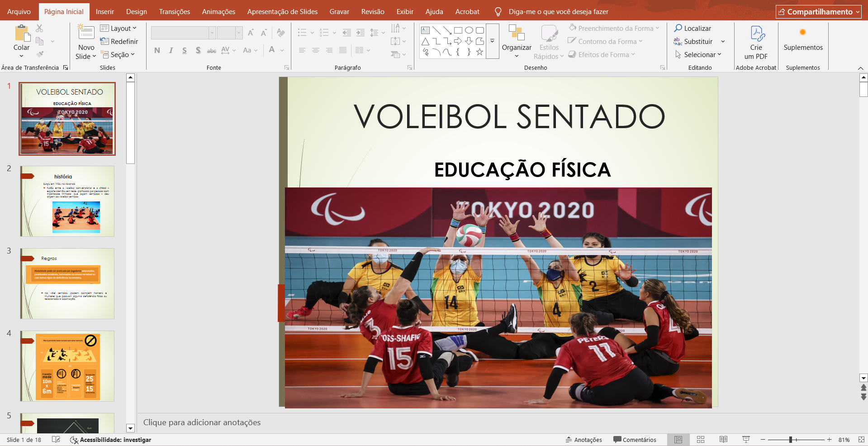
Task: Click the zoom in plus button
Action: [x=829, y=440]
